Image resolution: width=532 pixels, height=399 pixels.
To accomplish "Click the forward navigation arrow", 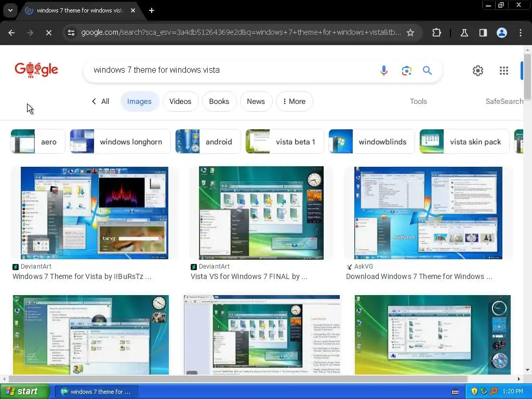I will click(x=30, y=33).
